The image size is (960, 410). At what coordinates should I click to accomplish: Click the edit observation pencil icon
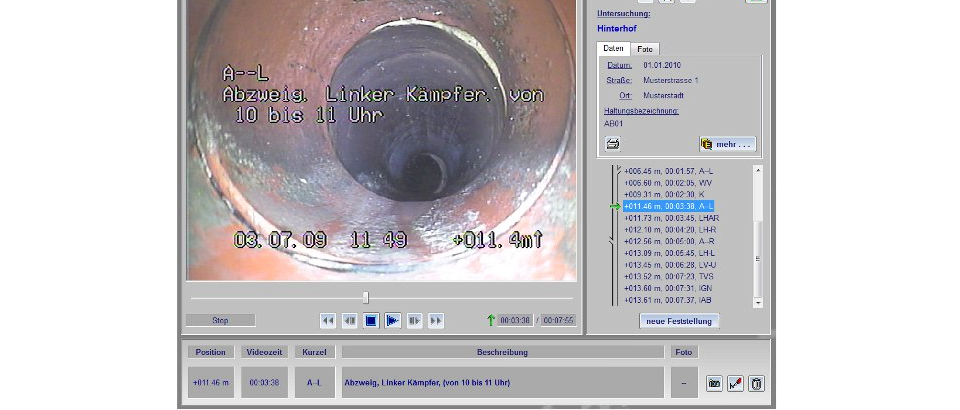(735, 383)
